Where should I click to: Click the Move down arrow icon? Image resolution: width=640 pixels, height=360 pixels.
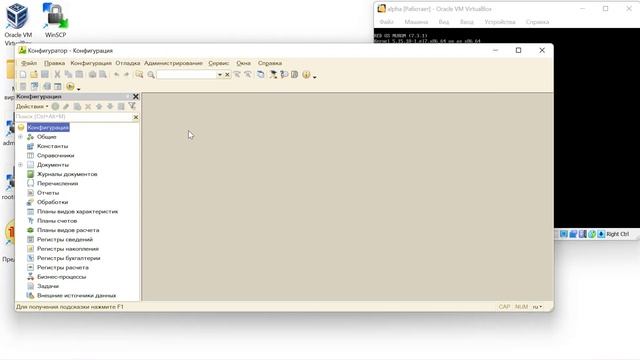(110, 106)
